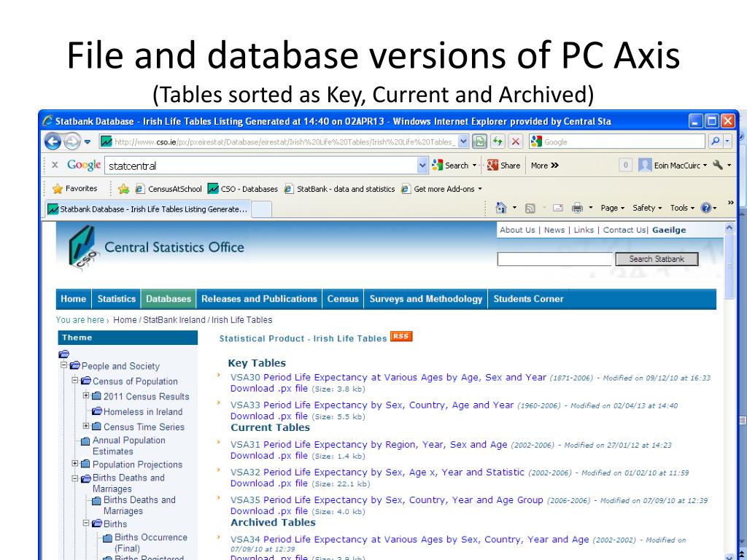Click the Help question mark icon
The height and width of the screenshot is (560, 747).
(x=706, y=208)
